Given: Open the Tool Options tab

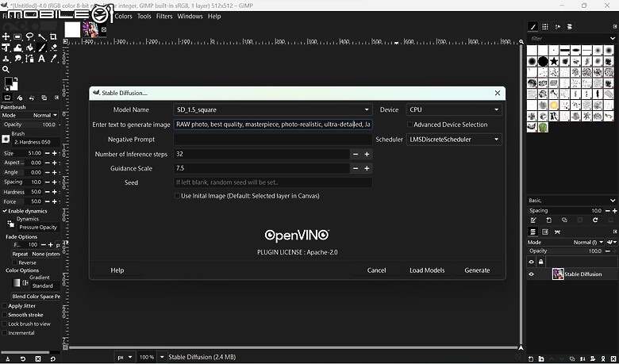Looking at the screenshot, I should point(7,98).
